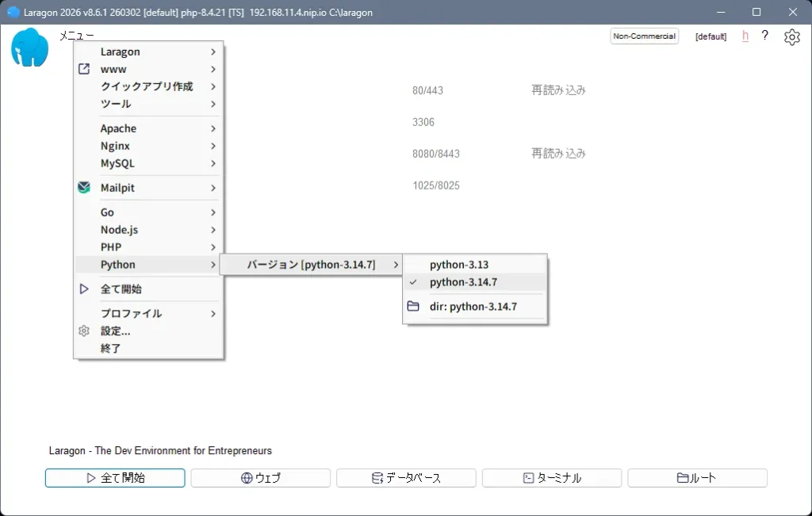The width and height of the screenshot is (812, 516).
Task: Click the play icon beside 全て開始 in menu
Action: (x=84, y=289)
